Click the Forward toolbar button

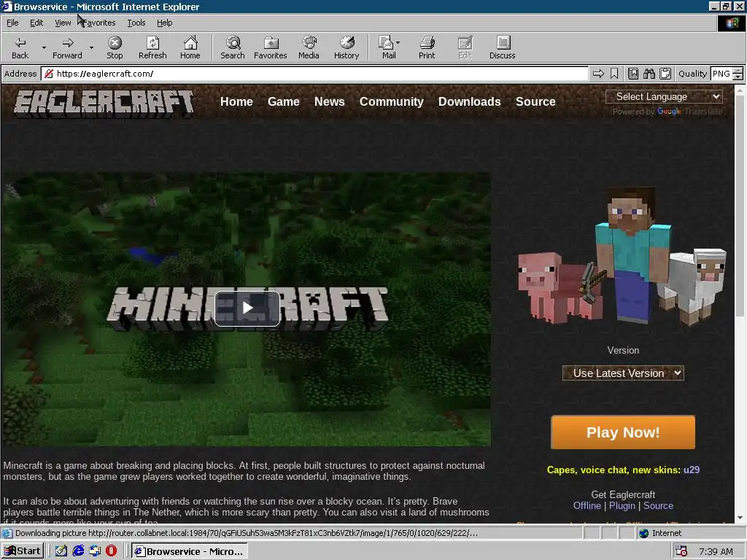coord(67,47)
